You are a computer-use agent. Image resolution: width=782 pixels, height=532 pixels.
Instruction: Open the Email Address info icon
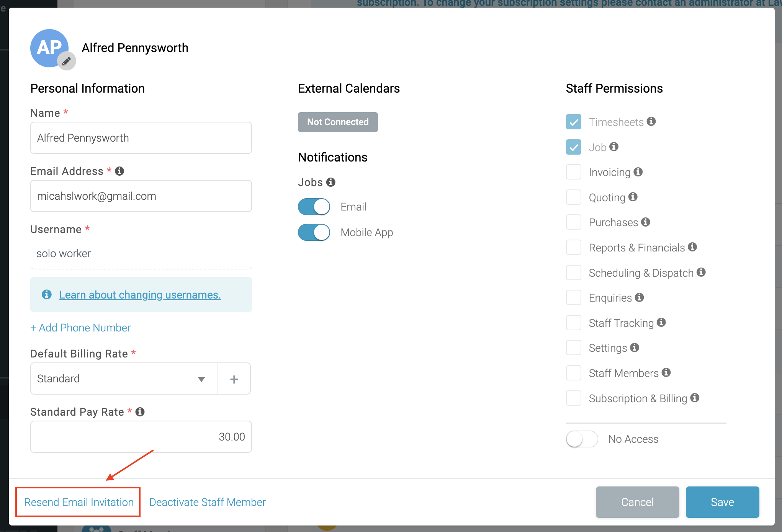[x=119, y=171]
